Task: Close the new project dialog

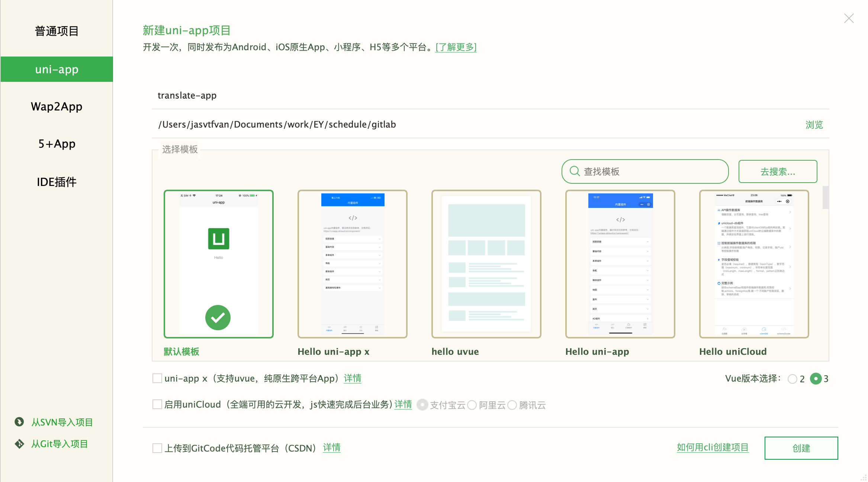Action: tap(849, 18)
